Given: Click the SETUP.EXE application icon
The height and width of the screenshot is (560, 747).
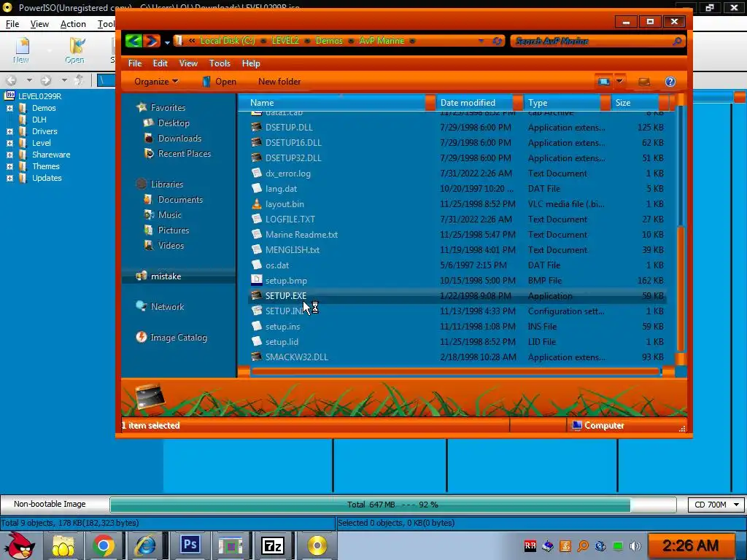Looking at the screenshot, I should tap(256, 295).
